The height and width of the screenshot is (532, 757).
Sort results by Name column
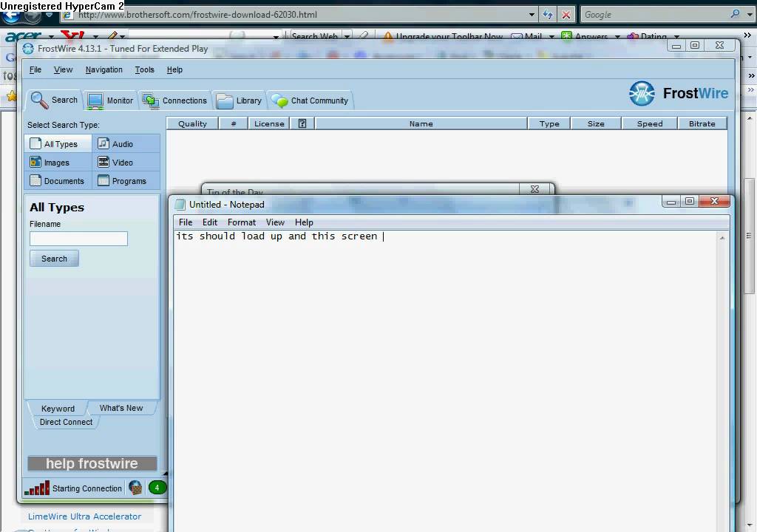(421, 123)
